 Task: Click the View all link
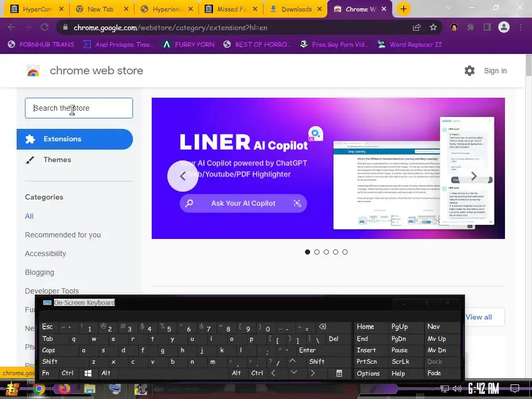point(478,317)
